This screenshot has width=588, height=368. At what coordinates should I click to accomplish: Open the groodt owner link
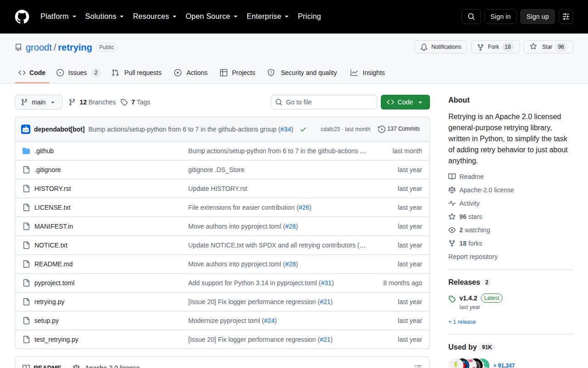(x=39, y=47)
